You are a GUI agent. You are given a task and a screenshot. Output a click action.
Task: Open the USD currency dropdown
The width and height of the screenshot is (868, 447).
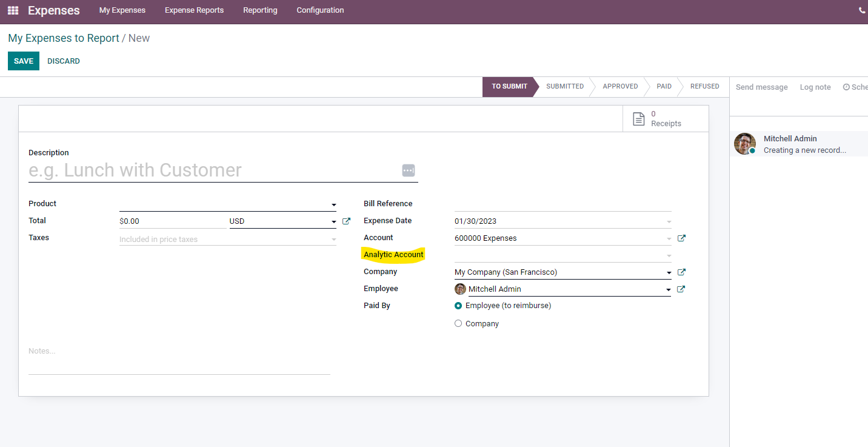coord(333,221)
